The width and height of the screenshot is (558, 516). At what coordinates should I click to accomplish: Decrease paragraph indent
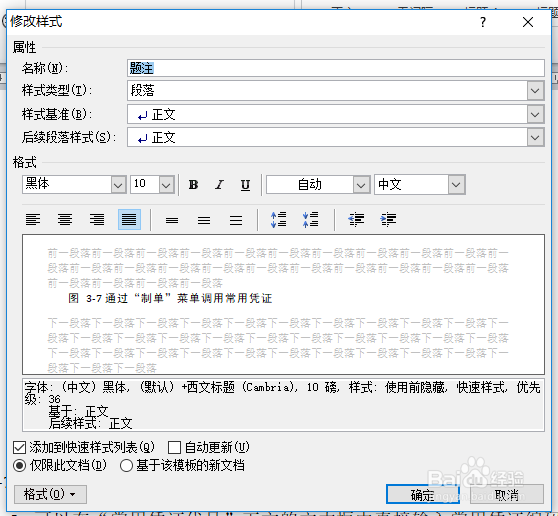pos(356,220)
